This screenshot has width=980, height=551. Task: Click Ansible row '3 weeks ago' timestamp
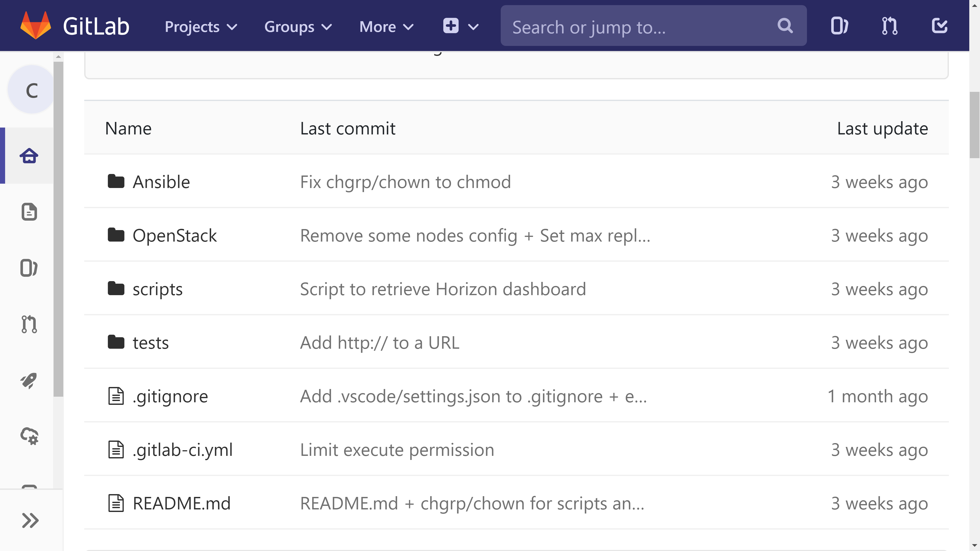click(x=879, y=182)
